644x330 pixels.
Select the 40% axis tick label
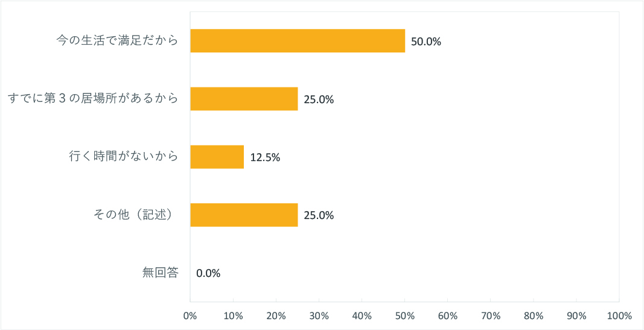(362, 316)
